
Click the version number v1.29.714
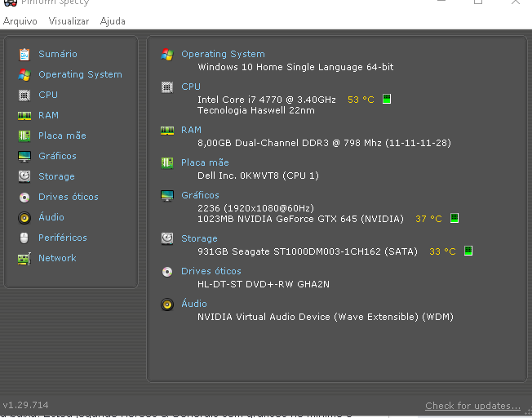(26, 405)
